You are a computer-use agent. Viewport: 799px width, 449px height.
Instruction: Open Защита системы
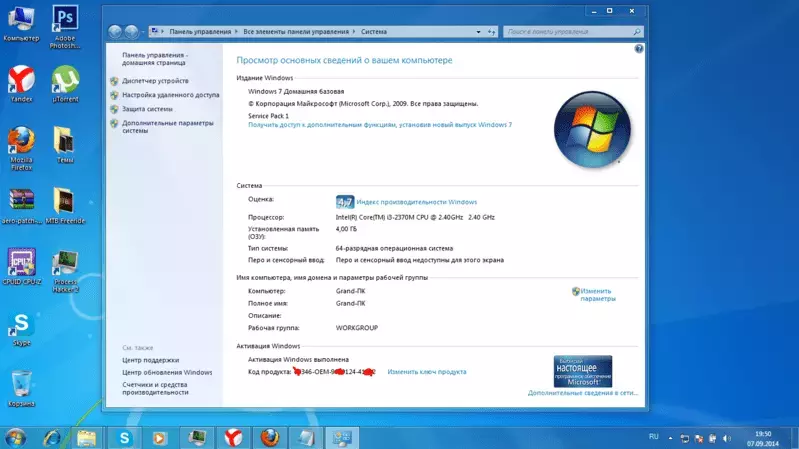(x=147, y=109)
